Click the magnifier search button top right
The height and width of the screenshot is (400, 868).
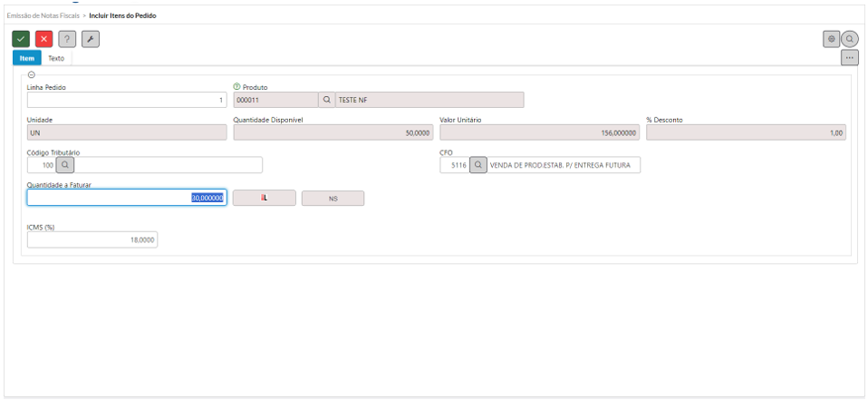(x=850, y=39)
